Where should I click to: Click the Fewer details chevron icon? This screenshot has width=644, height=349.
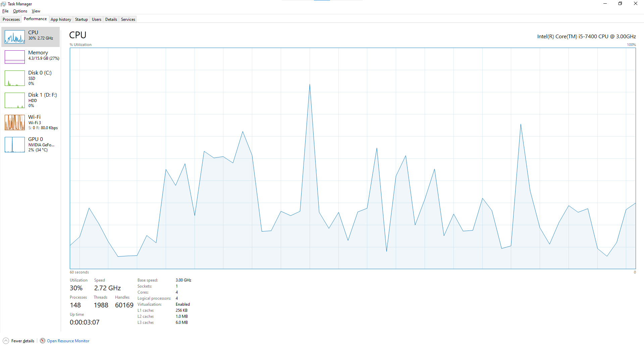pos(6,341)
